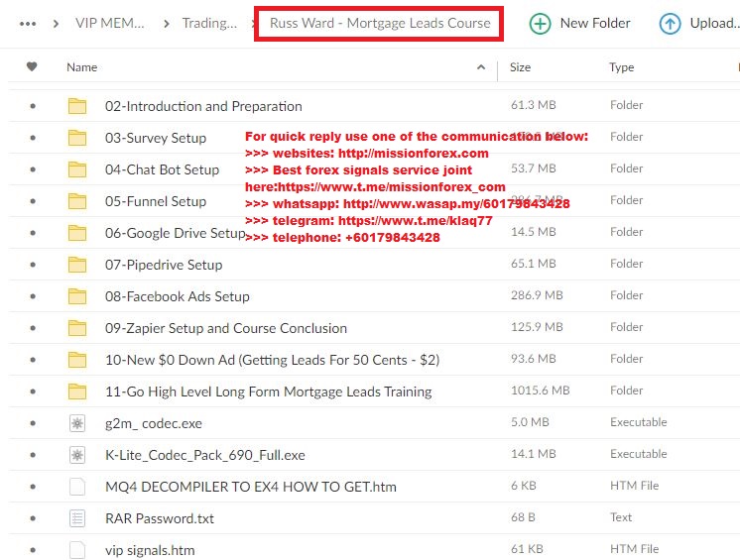Open 11-Go High Level Long Form folder

(269, 392)
